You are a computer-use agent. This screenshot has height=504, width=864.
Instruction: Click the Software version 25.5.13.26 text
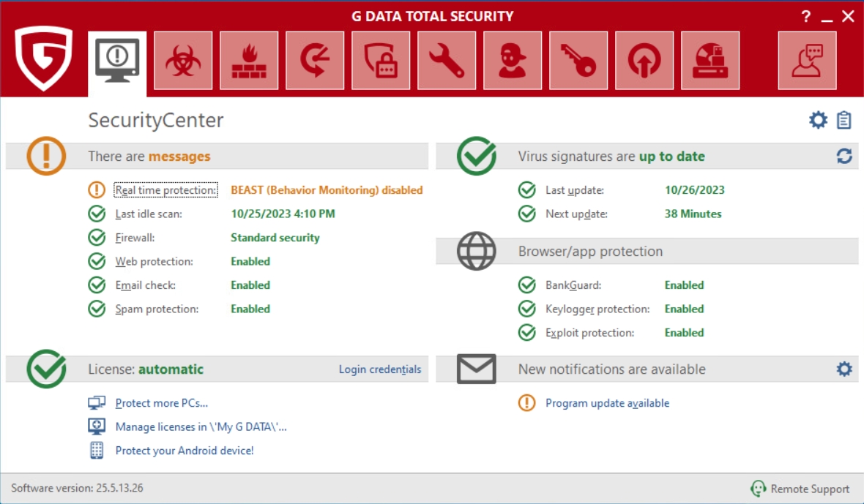coord(77,488)
